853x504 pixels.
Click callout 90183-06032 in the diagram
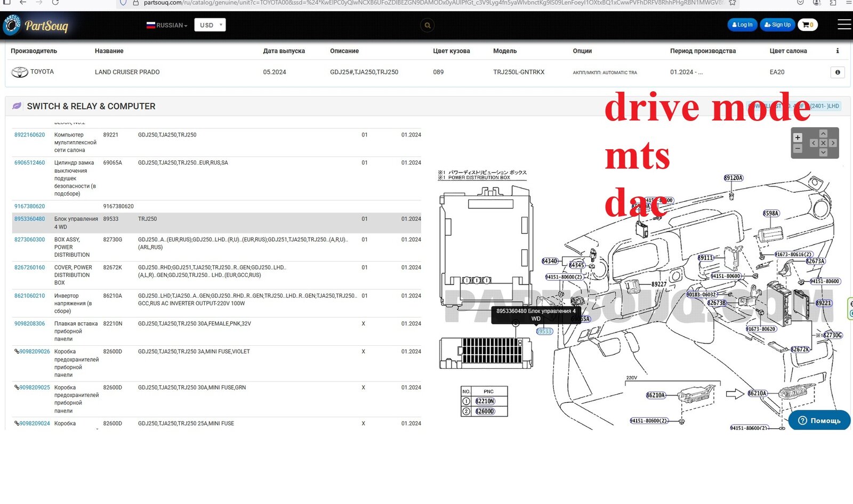pos(702,294)
